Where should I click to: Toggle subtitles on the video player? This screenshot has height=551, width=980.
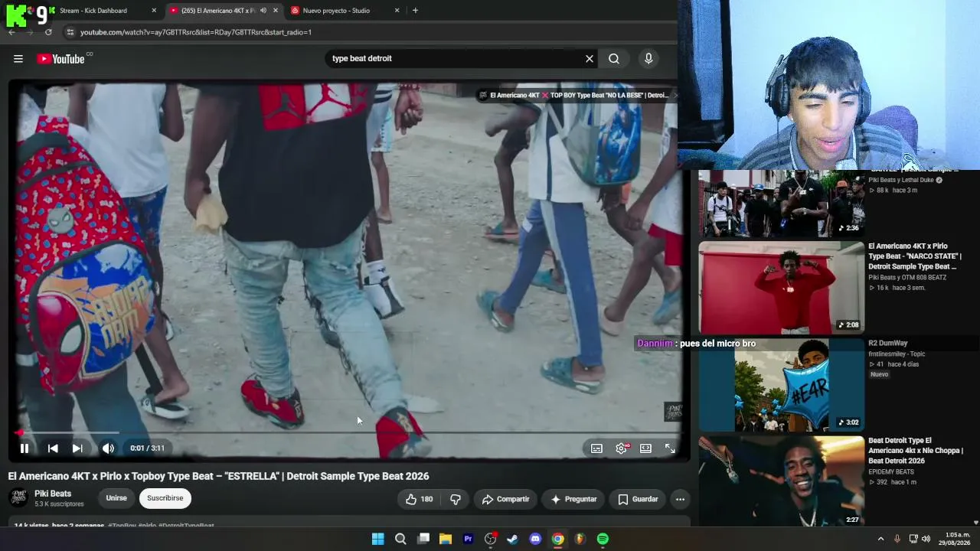pos(596,448)
